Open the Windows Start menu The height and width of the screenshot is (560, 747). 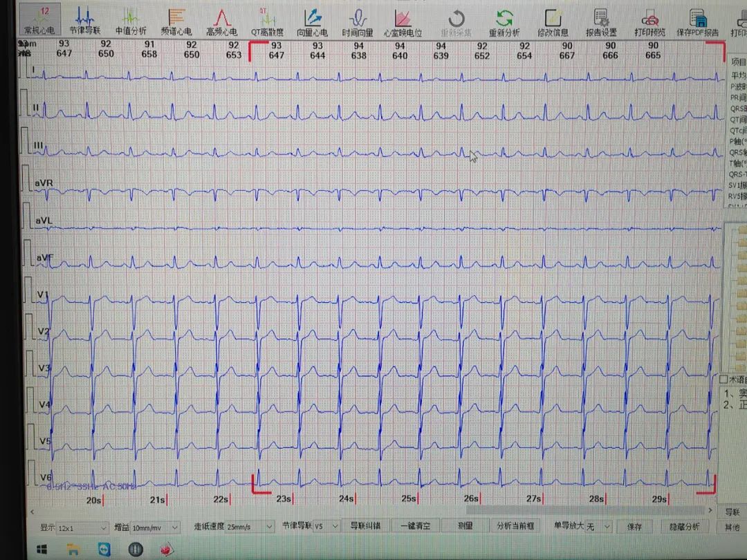coord(42,550)
